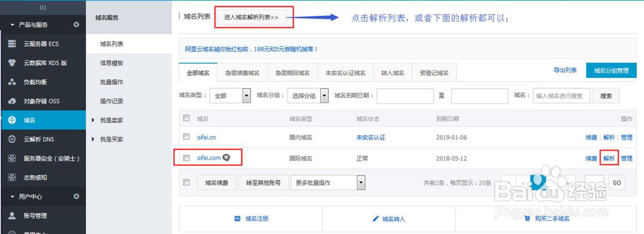Click 未实名认证 status for oifei.cn
The image size is (644, 234).
tap(371, 137)
